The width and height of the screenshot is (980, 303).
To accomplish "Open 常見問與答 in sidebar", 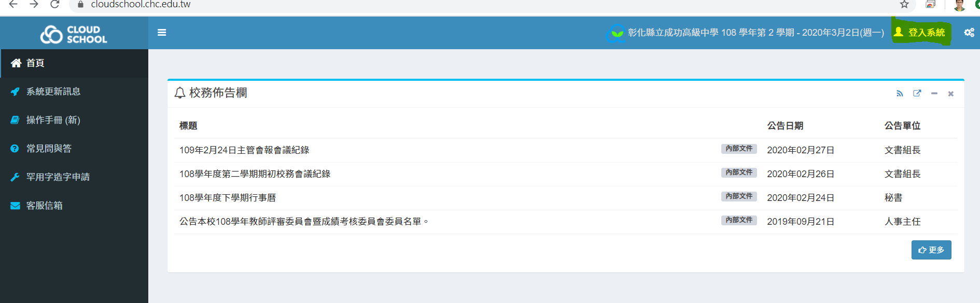I will click(x=74, y=149).
